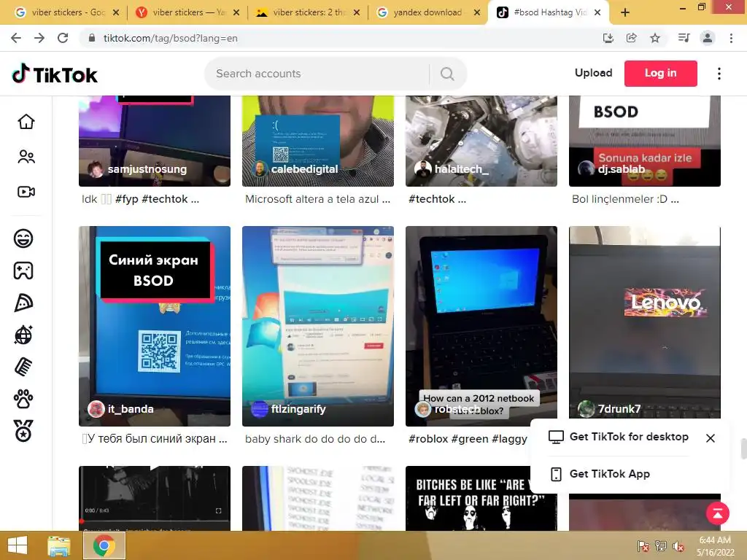Open the TikTok logo home link
Viewport: 747px width, 560px height.
54,74
